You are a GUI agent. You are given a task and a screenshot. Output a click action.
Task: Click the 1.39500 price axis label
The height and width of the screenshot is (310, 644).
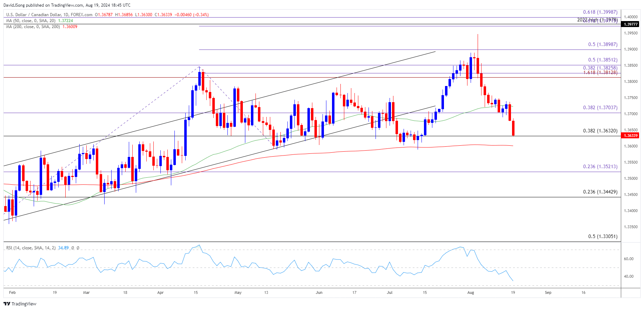coord(631,33)
